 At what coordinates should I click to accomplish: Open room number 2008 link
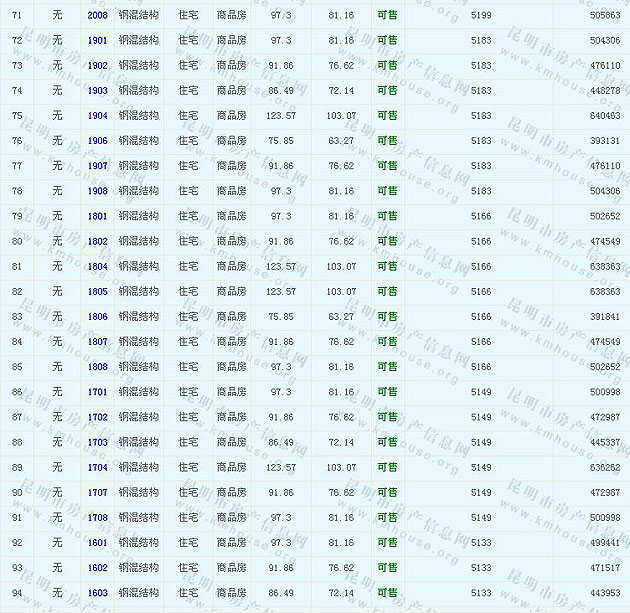coord(97,16)
